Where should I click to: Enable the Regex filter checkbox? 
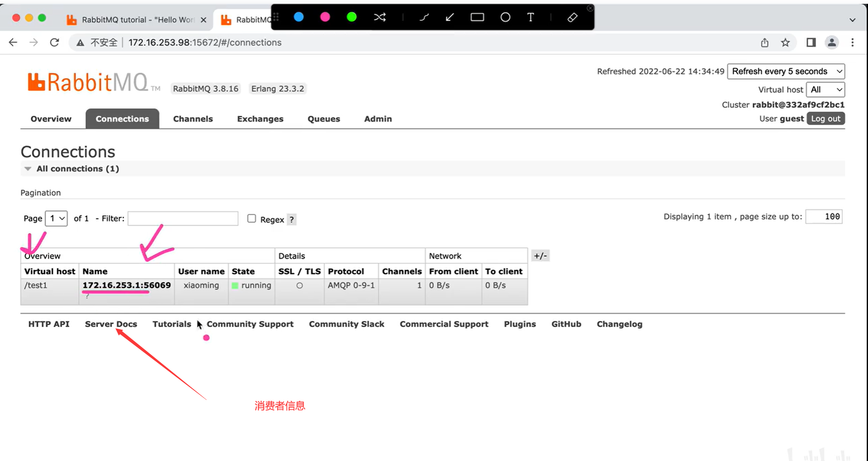tap(251, 218)
